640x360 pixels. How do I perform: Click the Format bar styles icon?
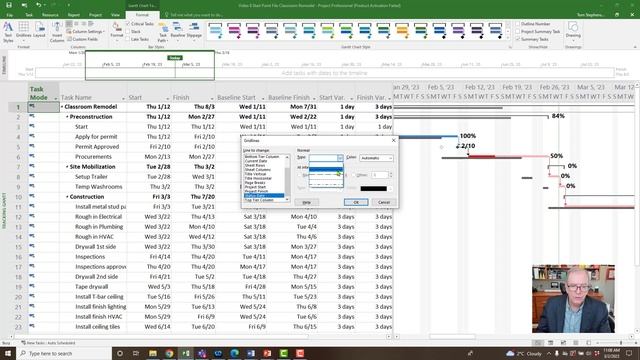[117, 30]
